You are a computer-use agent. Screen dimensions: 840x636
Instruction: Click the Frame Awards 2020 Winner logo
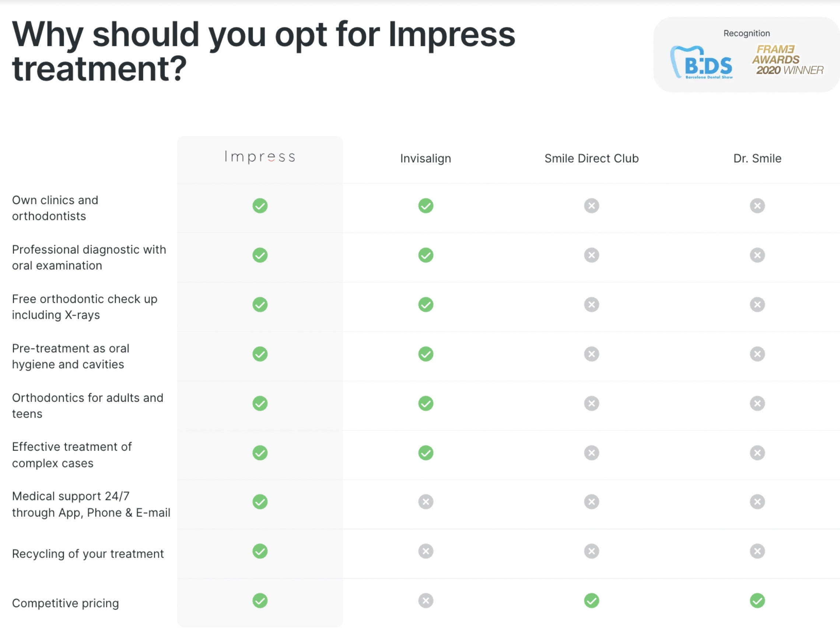tap(787, 60)
